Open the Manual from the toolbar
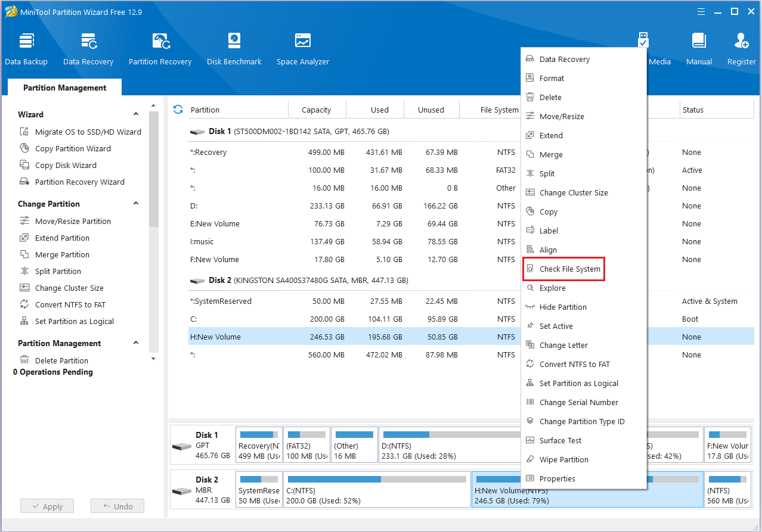This screenshot has height=532, width=762. click(x=699, y=49)
